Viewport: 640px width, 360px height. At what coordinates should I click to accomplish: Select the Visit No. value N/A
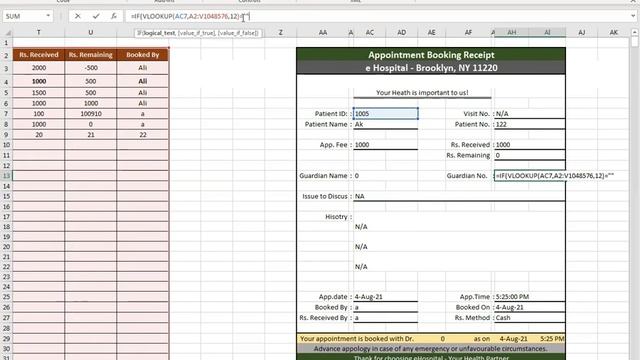(530, 114)
